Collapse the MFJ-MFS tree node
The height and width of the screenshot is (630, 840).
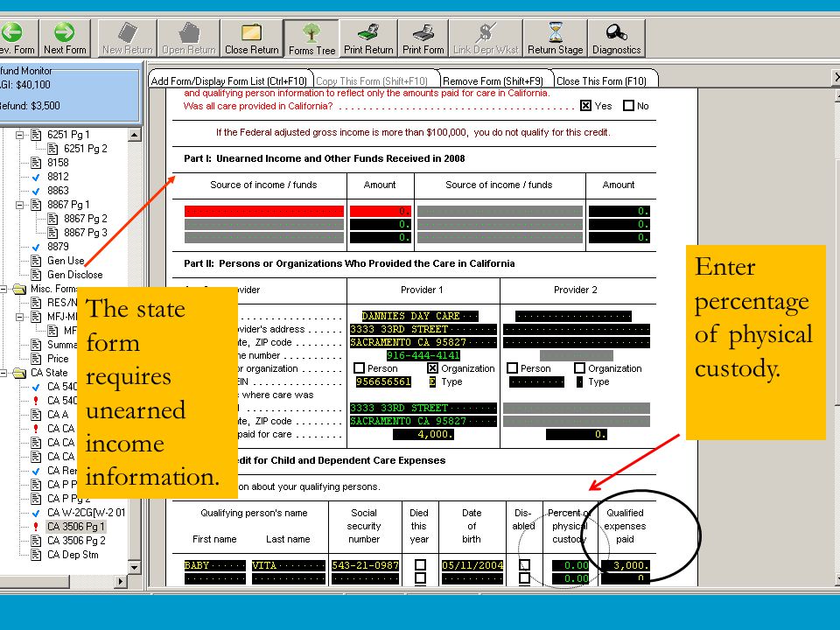(x=20, y=317)
